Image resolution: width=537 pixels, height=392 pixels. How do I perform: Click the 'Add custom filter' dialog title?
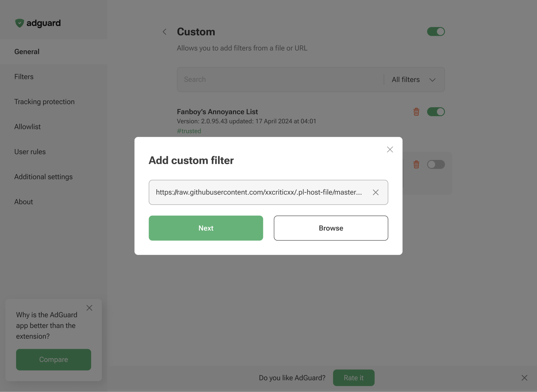coord(191,161)
